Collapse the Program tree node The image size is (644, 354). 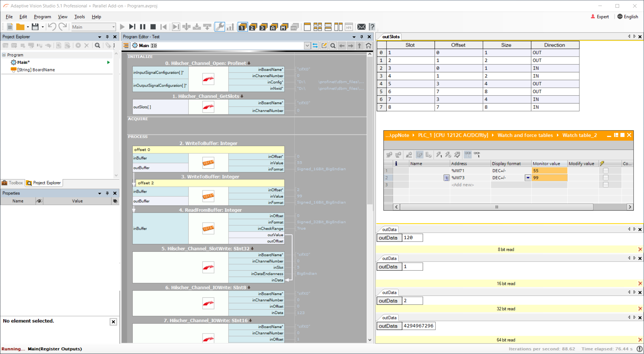pyautogui.click(x=4, y=55)
